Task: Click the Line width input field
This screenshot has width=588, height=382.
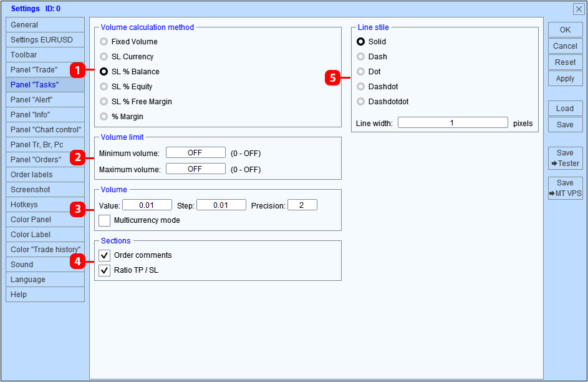Action: (453, 123)
